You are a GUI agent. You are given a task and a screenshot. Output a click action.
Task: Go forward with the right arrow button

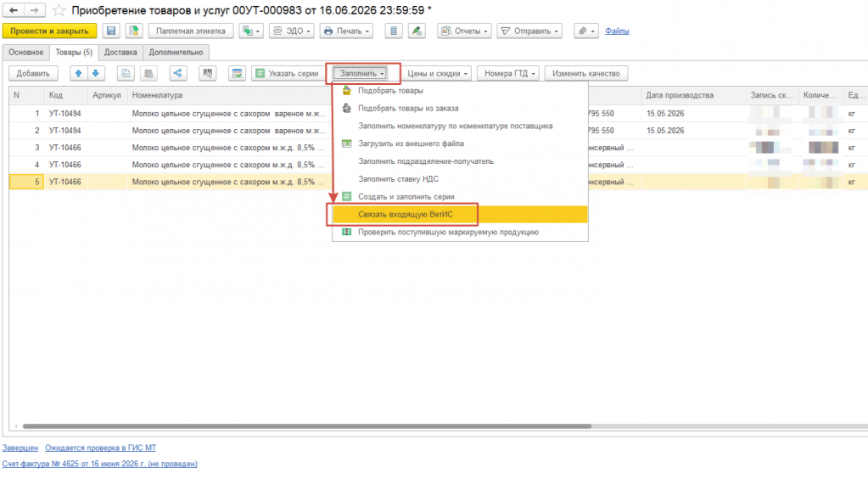tap(34, 10)
